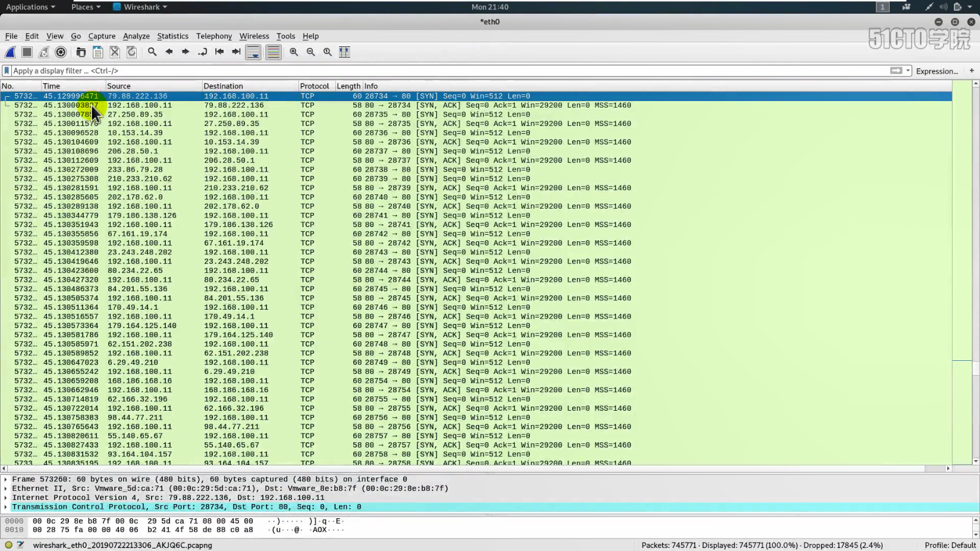The width and height of the screenshot is (980, 551).
Task: Click the expert information dot in status bar
Action: [7, 544]
